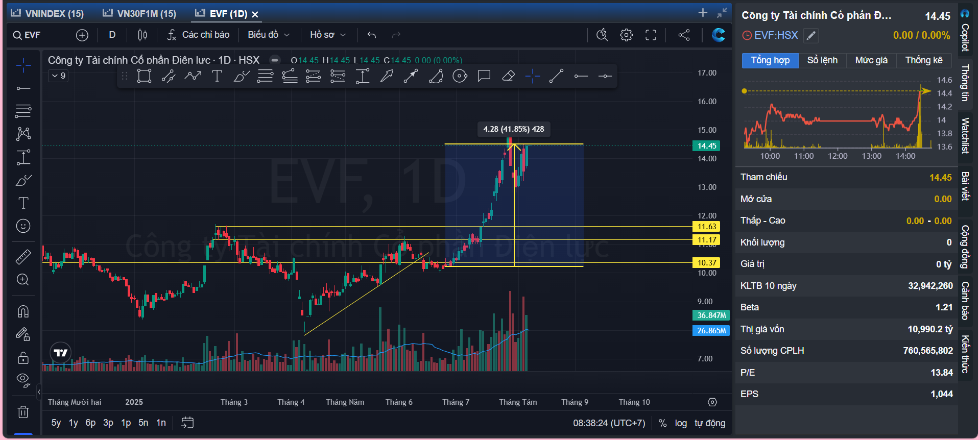The width and height of the screenshot is (980, 440).
Task: Select the crosshair cursor in left sidebar
Action: click(23, 65)
